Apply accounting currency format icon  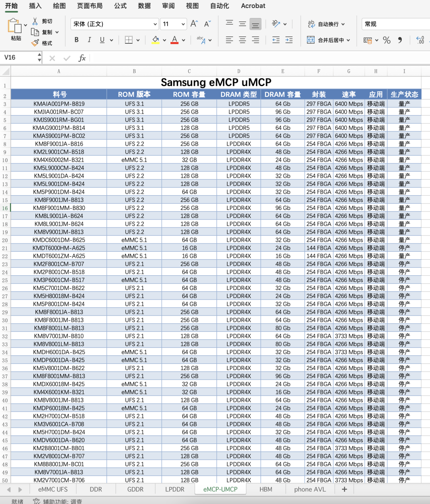[368, 40]
